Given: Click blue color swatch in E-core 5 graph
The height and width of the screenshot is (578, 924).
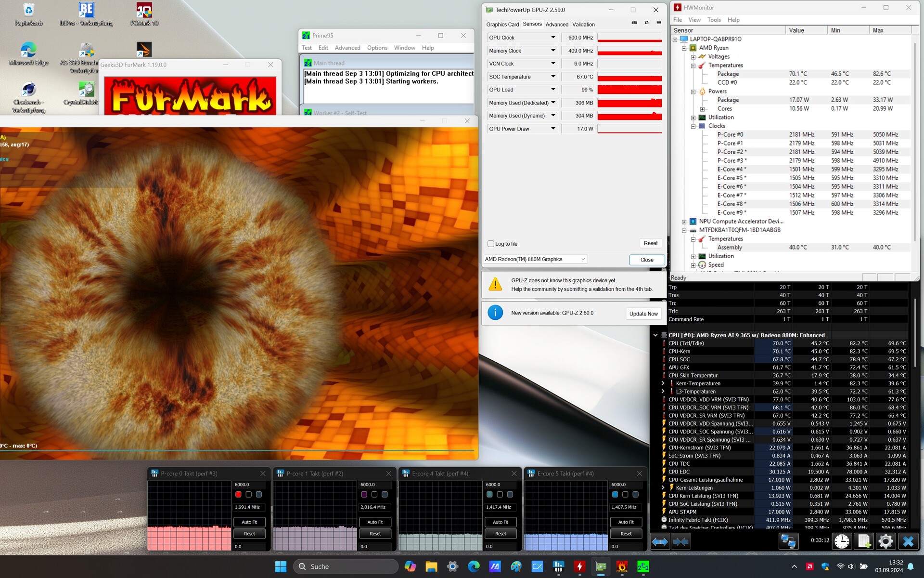Looking at the screenshot, I should click(x=615, y=494).
